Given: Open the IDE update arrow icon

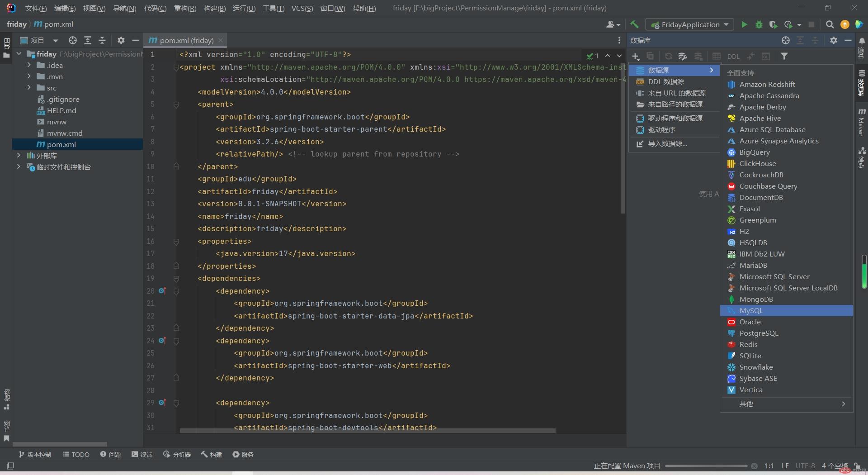Looking at the screenshot, I should pos(844,24).
